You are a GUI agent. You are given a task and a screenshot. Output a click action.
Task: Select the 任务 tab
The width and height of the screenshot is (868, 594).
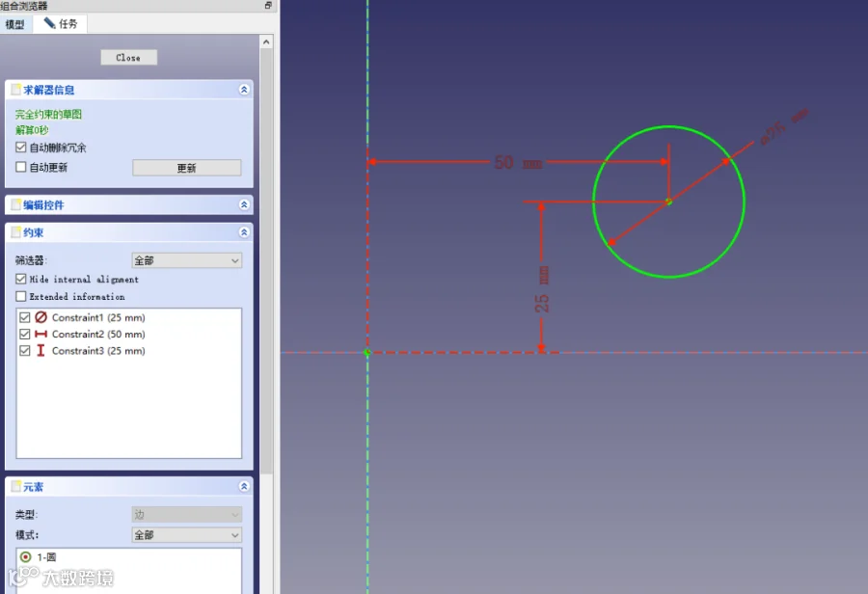(61, 24)
